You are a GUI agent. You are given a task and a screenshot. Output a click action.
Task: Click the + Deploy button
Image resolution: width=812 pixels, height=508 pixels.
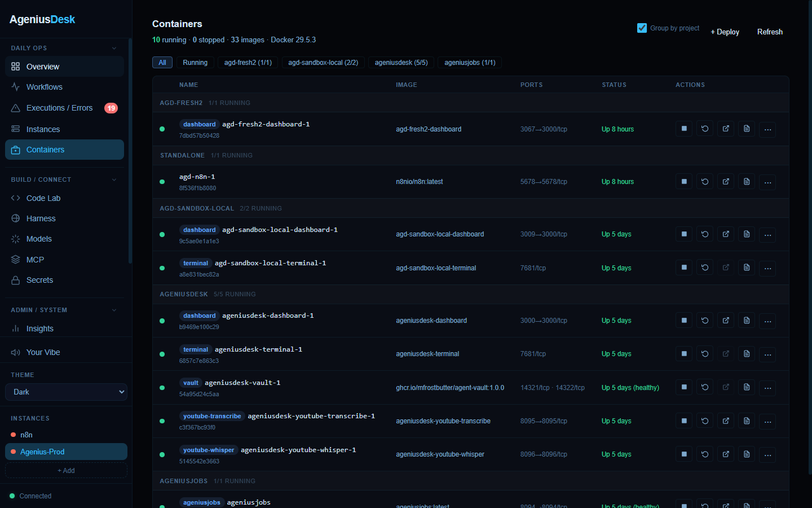tap(725, 32)
